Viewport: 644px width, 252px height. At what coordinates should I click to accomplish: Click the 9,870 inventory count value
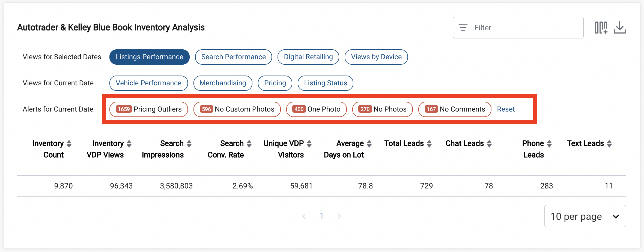click(x=64, y=186)
